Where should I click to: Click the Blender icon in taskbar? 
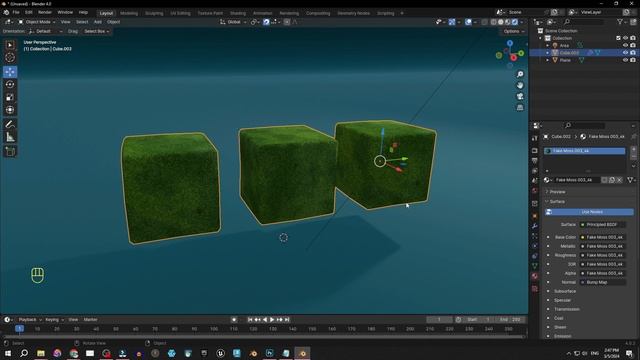click(302, 353)
